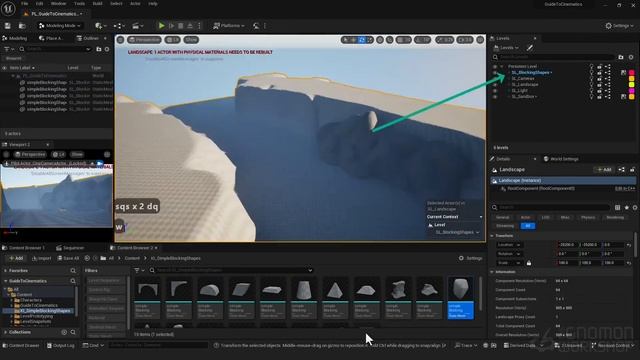The width and height of the screenshot is (640, 360).
Task: Open the Window menu
Action: [x=59, y=4]
